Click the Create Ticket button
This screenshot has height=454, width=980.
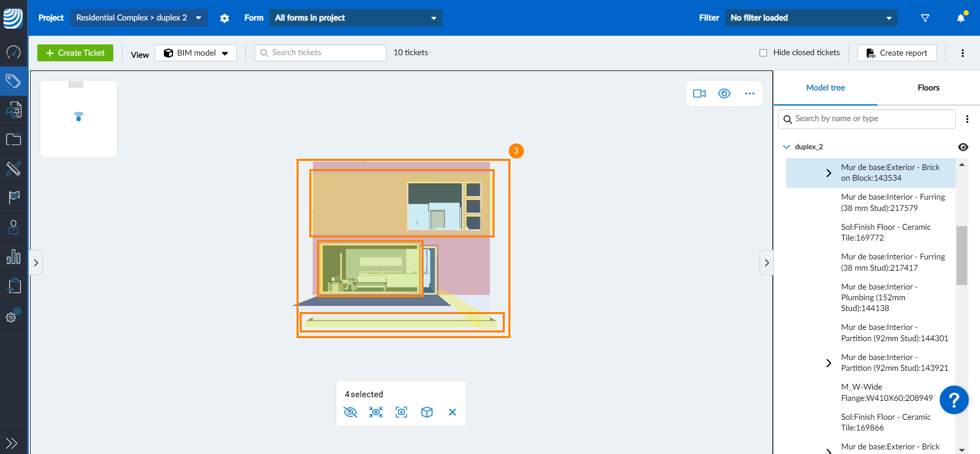[x=76, y=53]
